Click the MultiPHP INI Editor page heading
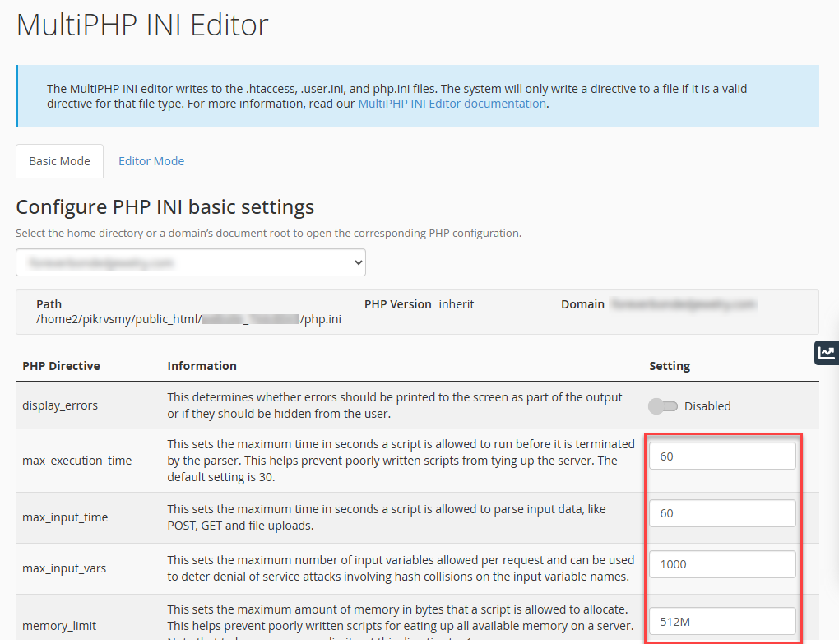Viewport: 839px width, 644px height. 141,25
